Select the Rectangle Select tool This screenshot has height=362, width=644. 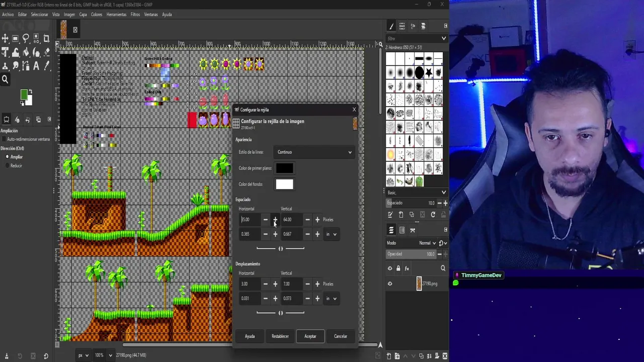pos(16,38)
